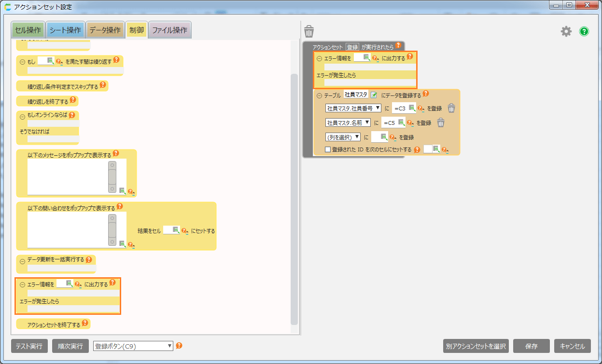Click the cell picker icon beside =C3
The image size is (602, 364).
(412, 108)
